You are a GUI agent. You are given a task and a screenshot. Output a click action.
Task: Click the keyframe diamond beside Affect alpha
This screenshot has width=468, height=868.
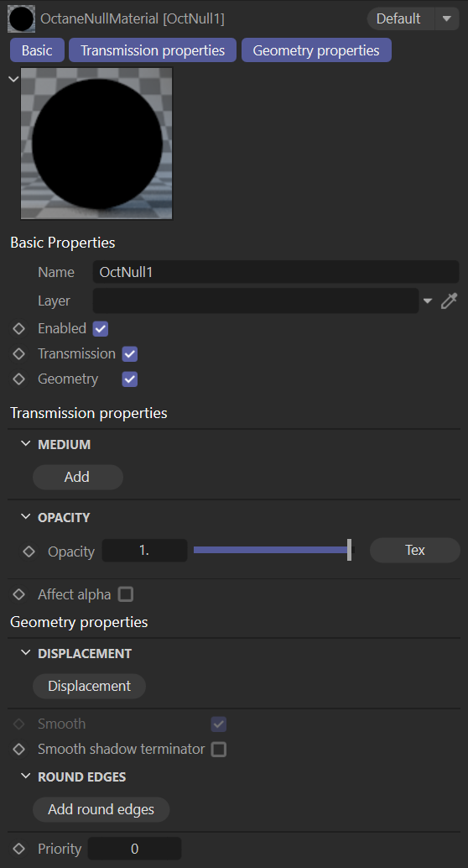tap(18, 594)
